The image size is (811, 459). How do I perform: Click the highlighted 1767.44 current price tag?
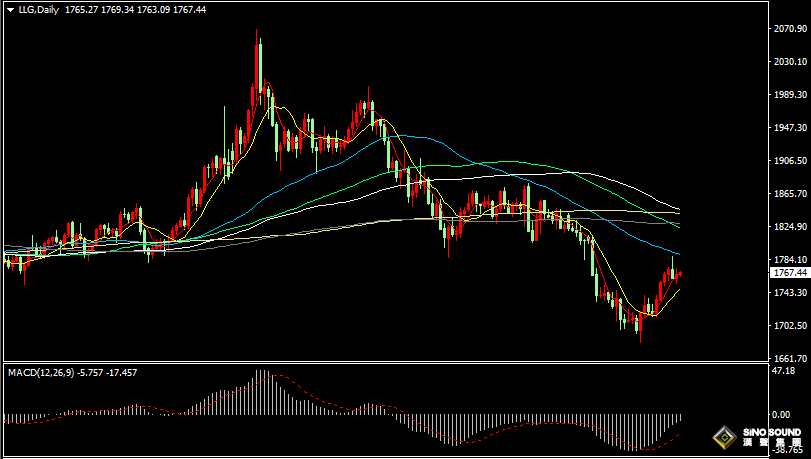coord(789,272)
